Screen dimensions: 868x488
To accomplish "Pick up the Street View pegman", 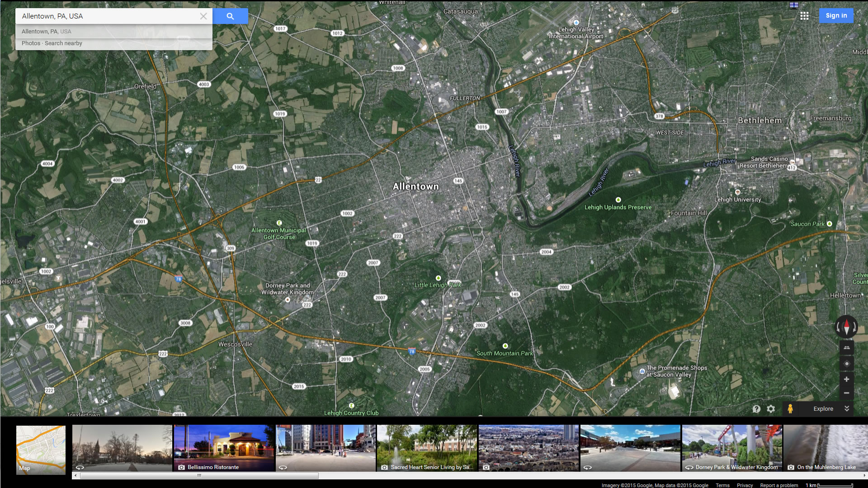I will [x=790, y=409].
